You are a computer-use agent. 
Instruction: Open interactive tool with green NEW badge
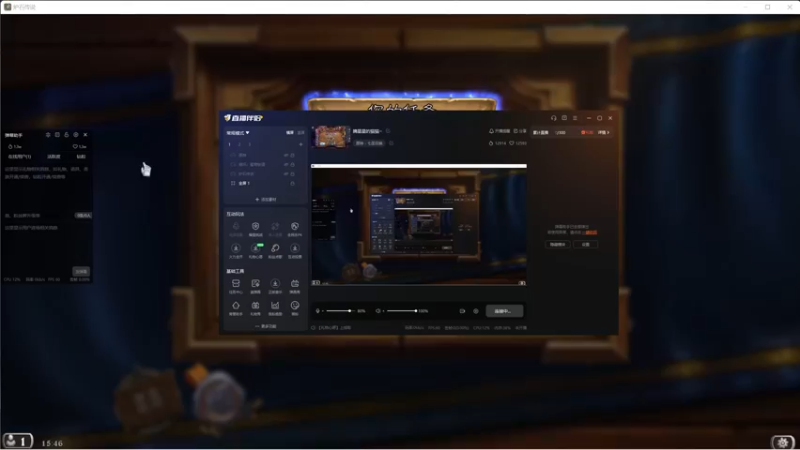tap(256, 249)
